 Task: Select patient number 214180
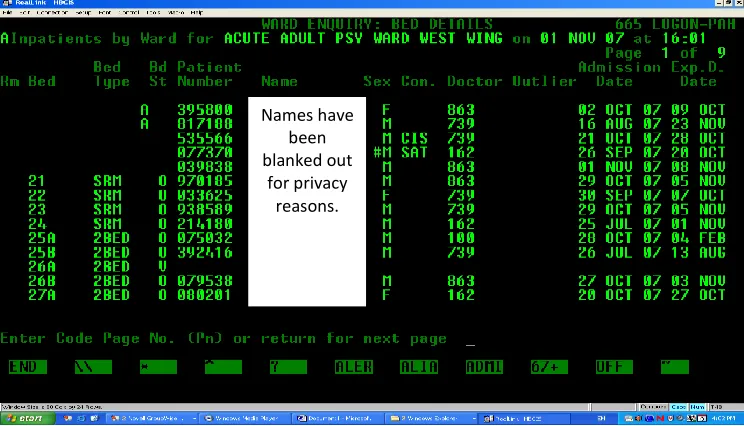[x=205, y=223]
